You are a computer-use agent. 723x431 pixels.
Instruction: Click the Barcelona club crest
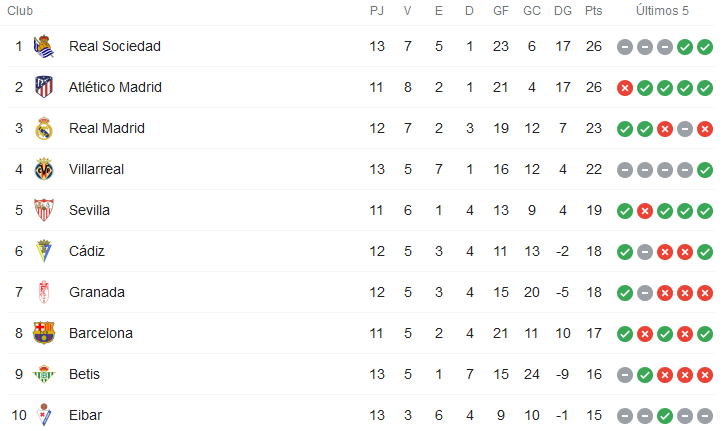(44, 333)
